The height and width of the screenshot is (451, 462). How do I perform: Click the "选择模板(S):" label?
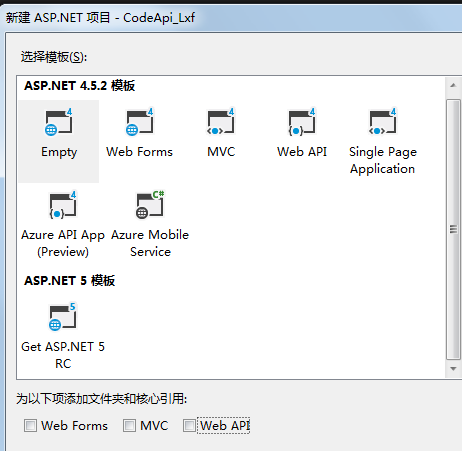[54, 57]
